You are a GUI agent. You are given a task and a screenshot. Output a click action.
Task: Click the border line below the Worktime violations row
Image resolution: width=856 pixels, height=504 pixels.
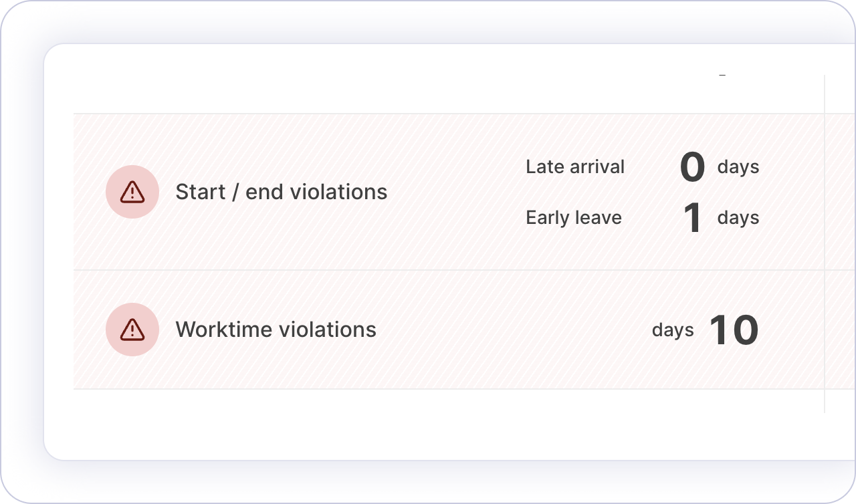pos(401,388)
